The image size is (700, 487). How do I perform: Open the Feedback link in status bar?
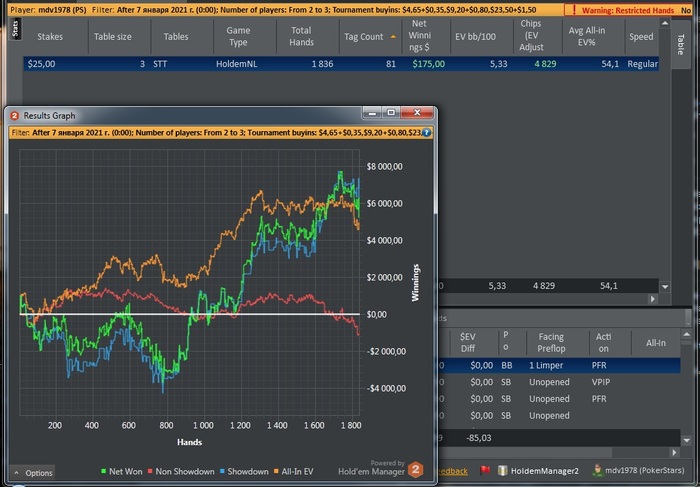click(x=453, y=471)
